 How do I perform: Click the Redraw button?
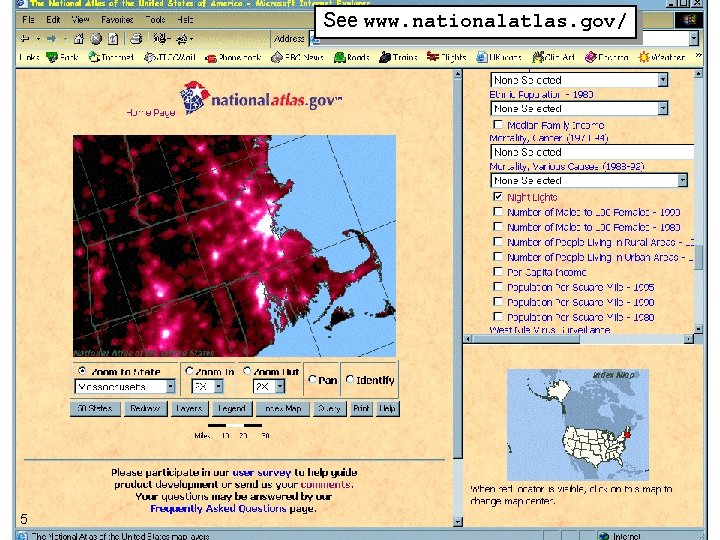coord(145,408)
